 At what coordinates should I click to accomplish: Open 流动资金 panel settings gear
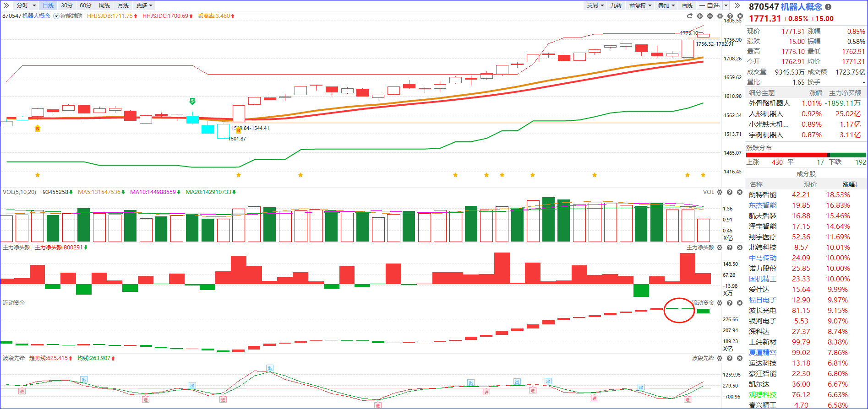point(720,303)
